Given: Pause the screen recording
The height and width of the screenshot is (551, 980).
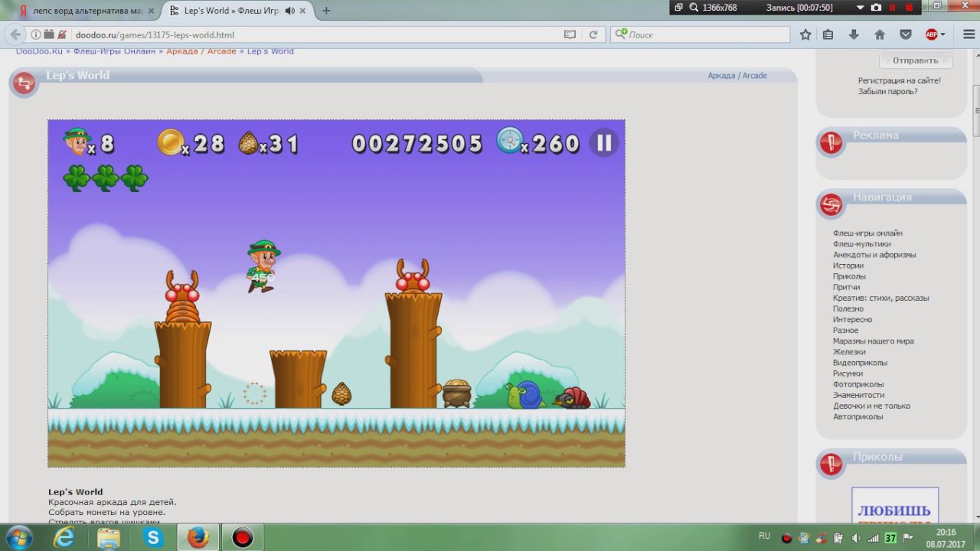Looking at the screenshot, I should [892, 8].
